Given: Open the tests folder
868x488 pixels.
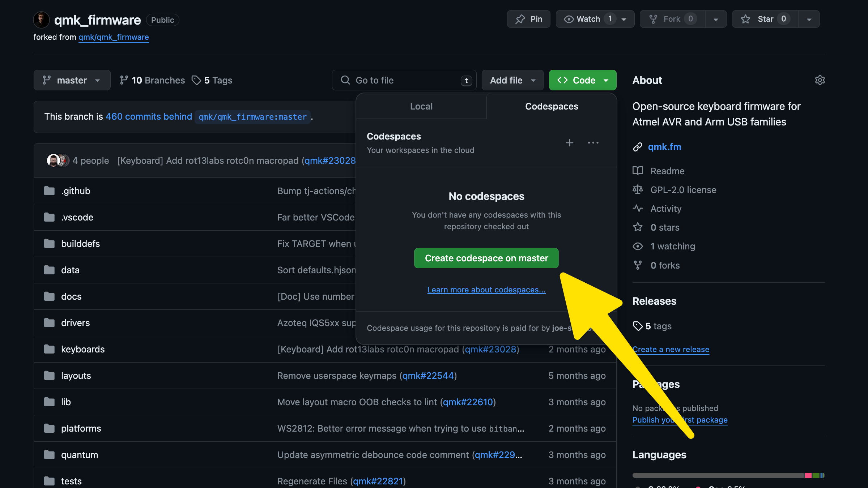Looking at the screenshot, I should click(x=71, y=481).
